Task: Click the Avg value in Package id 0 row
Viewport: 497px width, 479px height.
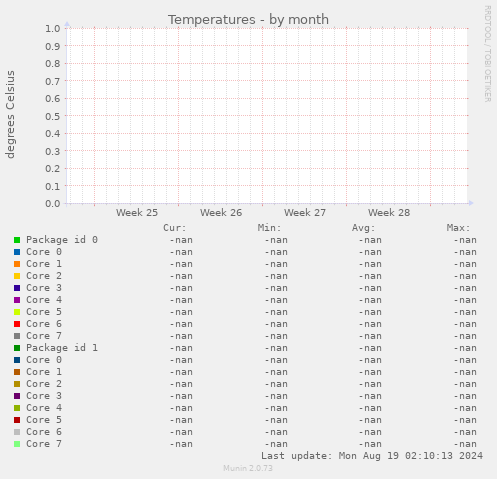Action: (370, 240)
